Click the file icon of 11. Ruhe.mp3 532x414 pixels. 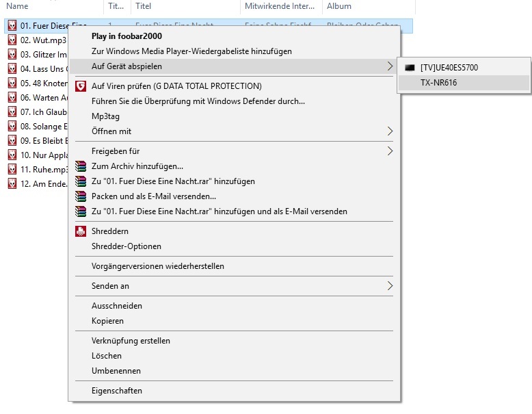click(x=12, y=169)
